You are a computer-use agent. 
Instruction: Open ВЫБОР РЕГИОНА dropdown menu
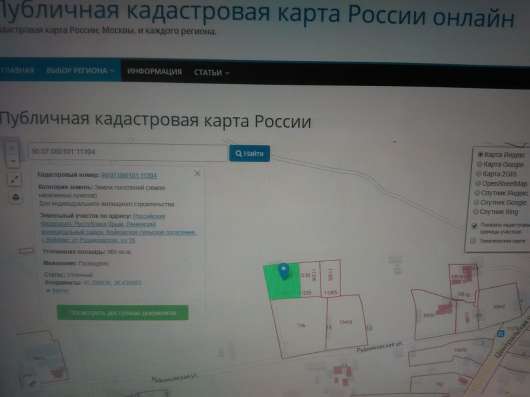pos(80,70)
